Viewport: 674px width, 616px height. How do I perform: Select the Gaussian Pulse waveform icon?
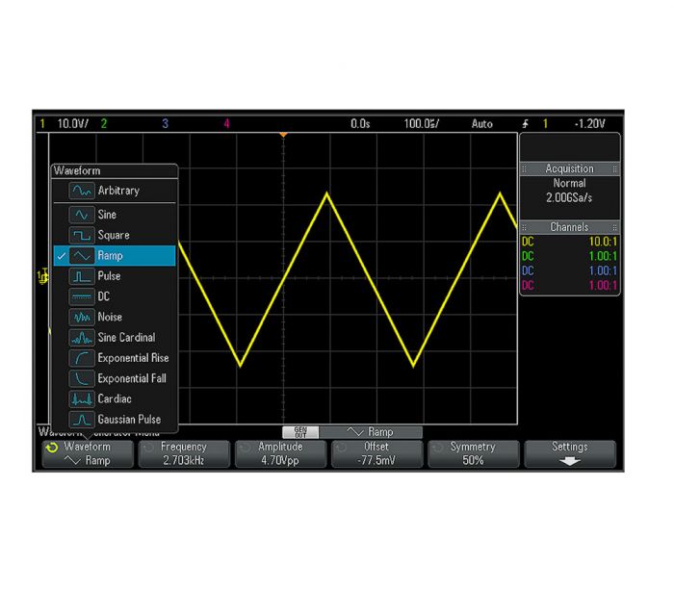[81, 420]
